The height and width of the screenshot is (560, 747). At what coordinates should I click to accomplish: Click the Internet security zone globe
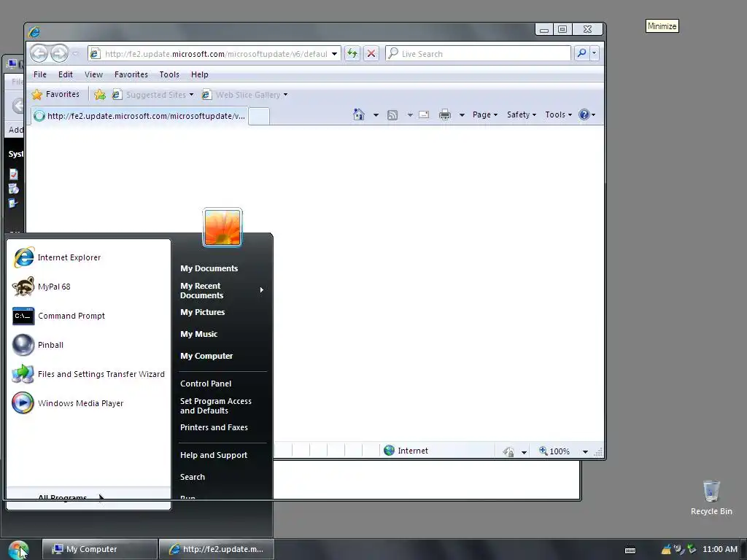pyautogui.click(x=390, y=451)
